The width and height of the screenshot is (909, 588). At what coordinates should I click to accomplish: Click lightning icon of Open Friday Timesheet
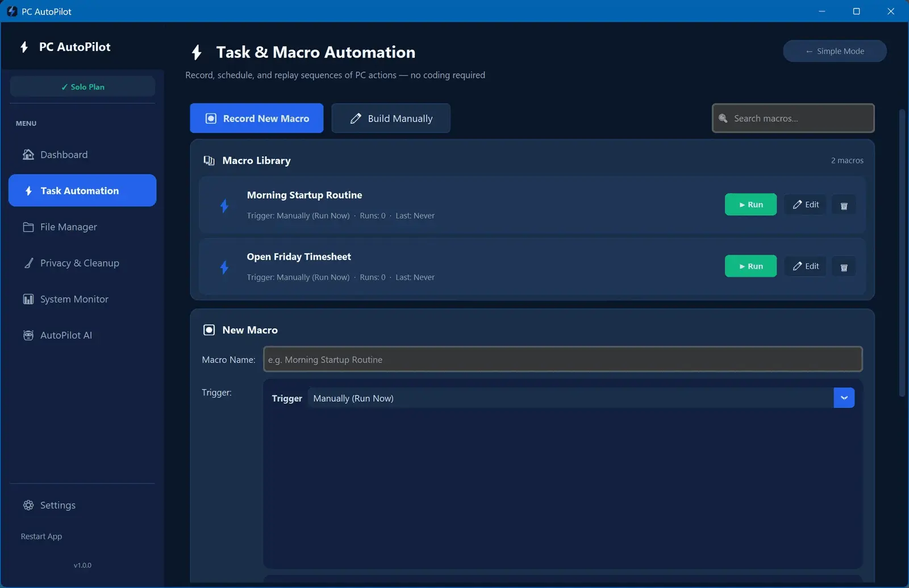[224, 267]
